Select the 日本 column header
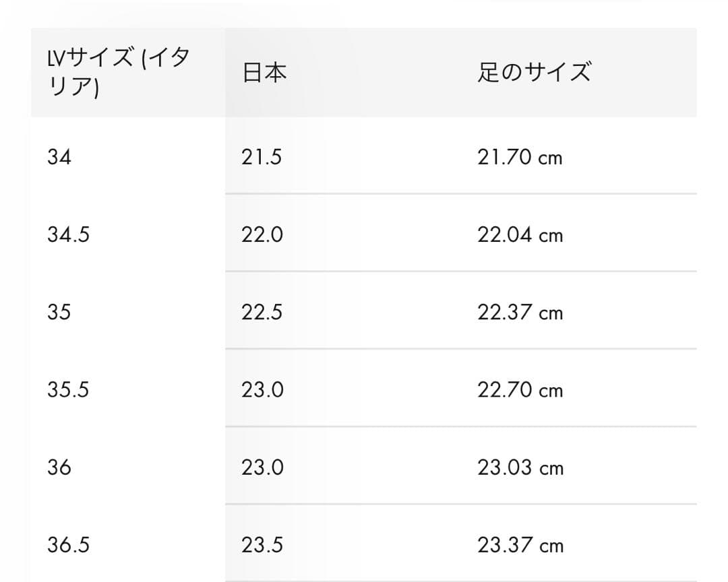728x582 pixels. 264,73
